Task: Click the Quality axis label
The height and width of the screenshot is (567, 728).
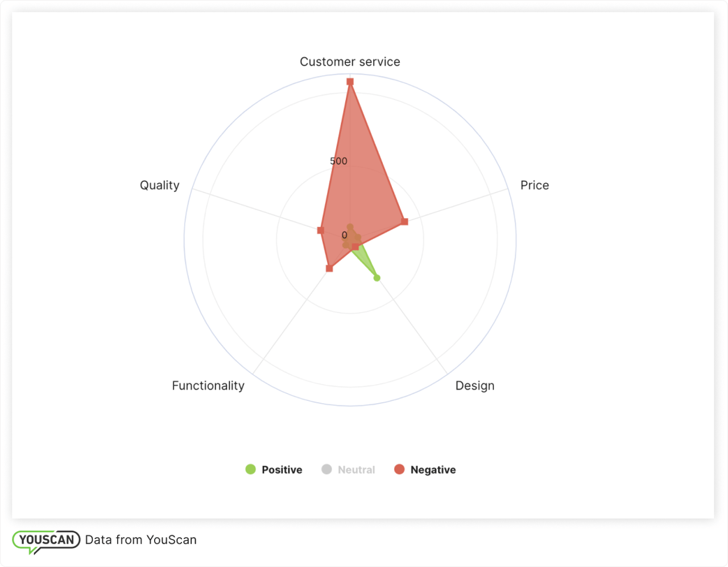Action: (160, 185)
